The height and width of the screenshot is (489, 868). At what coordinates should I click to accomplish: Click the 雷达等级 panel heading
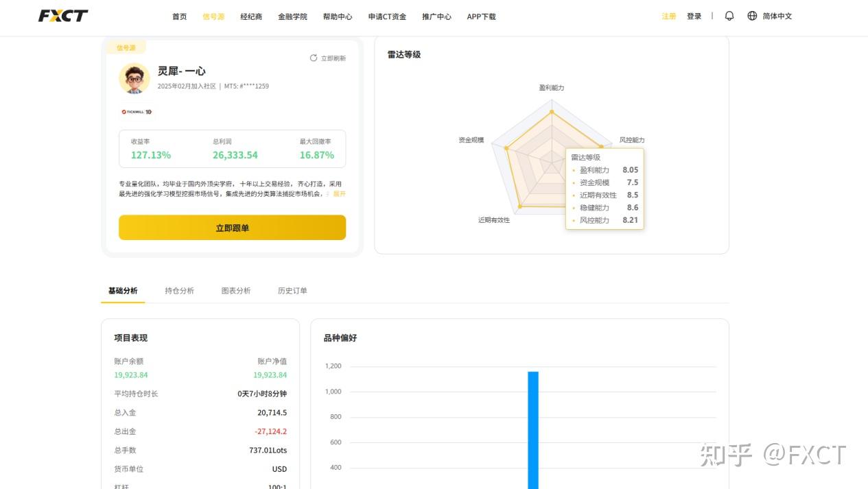coord(404,55)
